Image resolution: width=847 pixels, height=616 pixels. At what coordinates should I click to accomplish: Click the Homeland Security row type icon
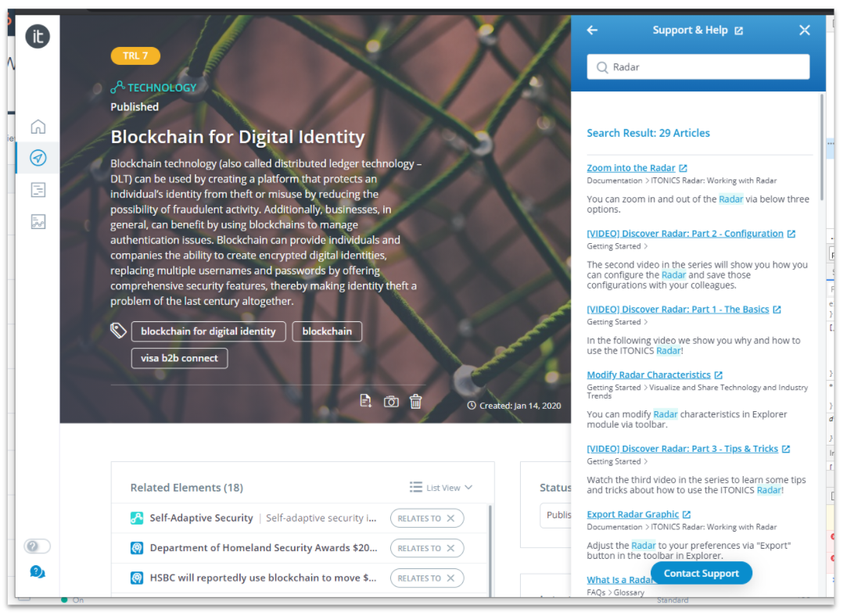pos(137,548)
